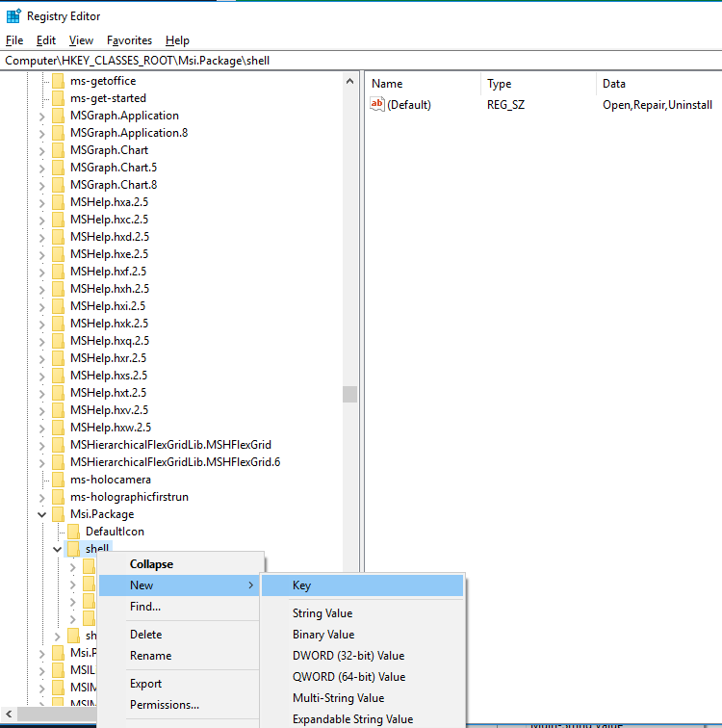Image resolution: width=722 pixels, height=728 pixels.
Task: Click the ms-holocamera folder icon
Action: [x=59, y=480]
